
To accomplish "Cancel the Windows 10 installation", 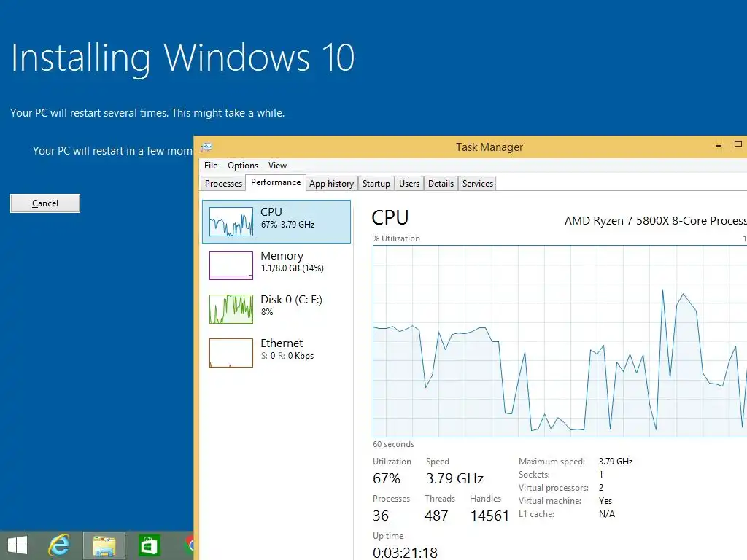I will (x=45, y=203).
